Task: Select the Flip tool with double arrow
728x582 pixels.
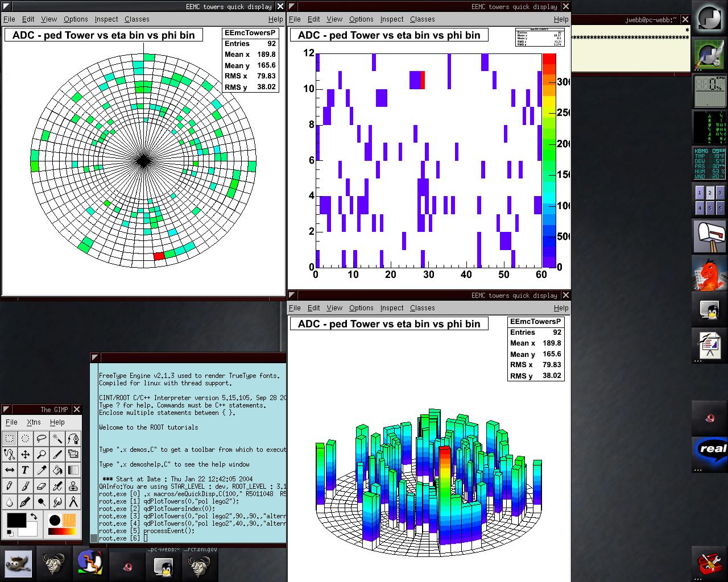Action: tap(10, 471)
